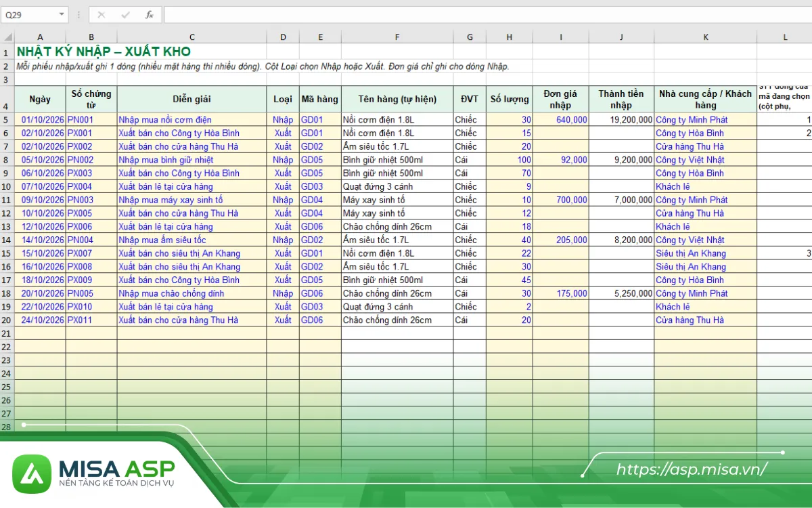Image resolution: width=812 pixels, height=508 pixels.
Task: Select voucher cell PX006
Action: [x=91, y=227]
